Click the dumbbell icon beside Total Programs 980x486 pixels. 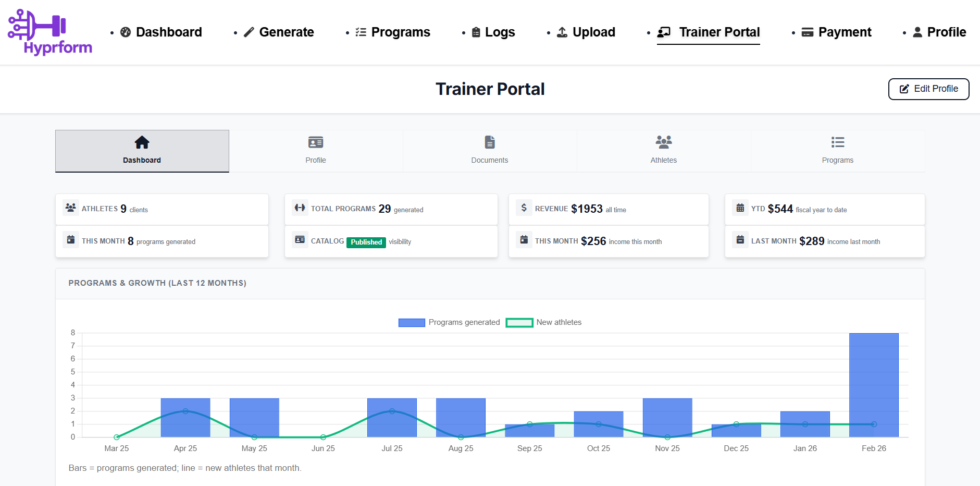coord(300,207)
